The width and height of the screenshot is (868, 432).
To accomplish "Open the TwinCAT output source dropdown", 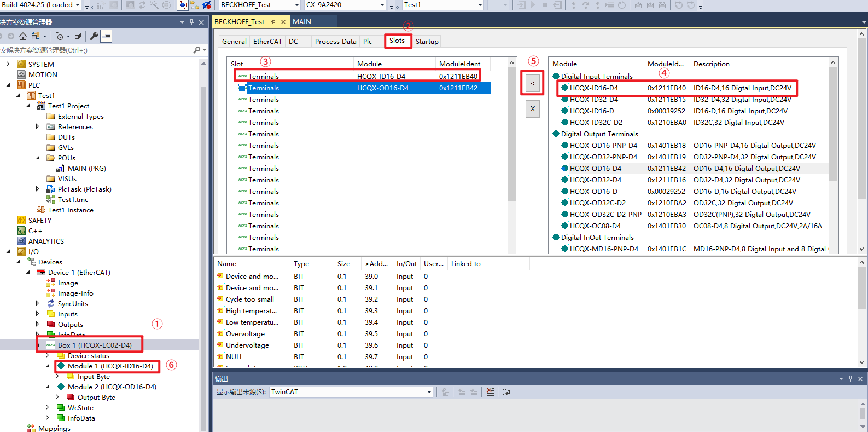I will [429, 392].
